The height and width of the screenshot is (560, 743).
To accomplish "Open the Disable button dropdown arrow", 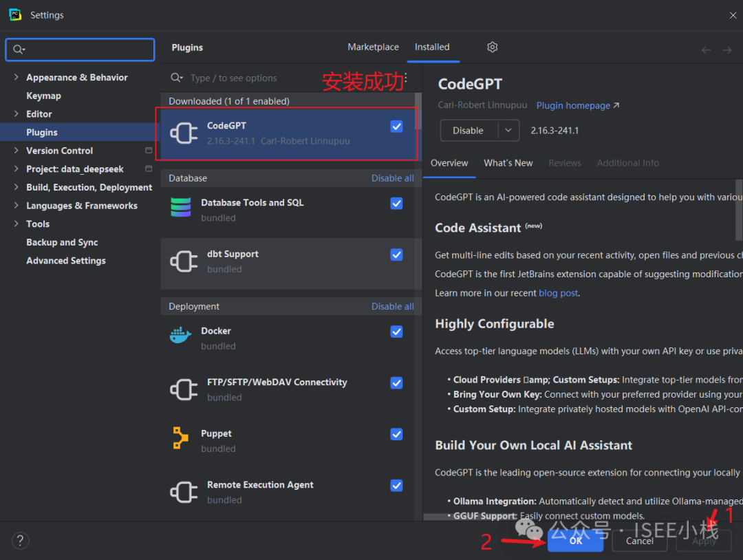I will 508,130.
